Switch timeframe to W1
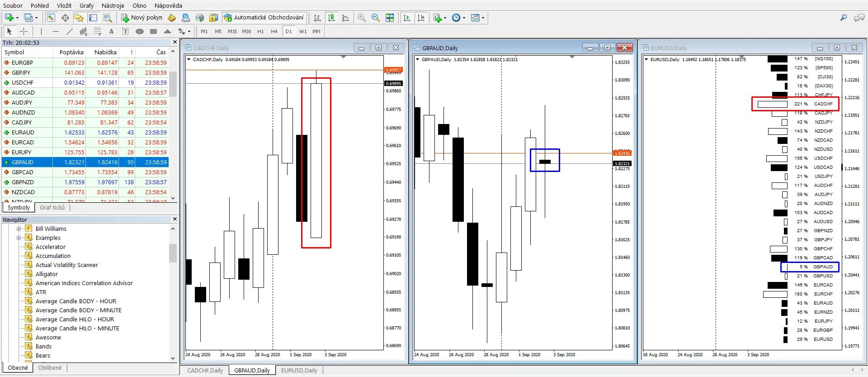Viewport: 868px width, 377px height. [x=303, y=31]
